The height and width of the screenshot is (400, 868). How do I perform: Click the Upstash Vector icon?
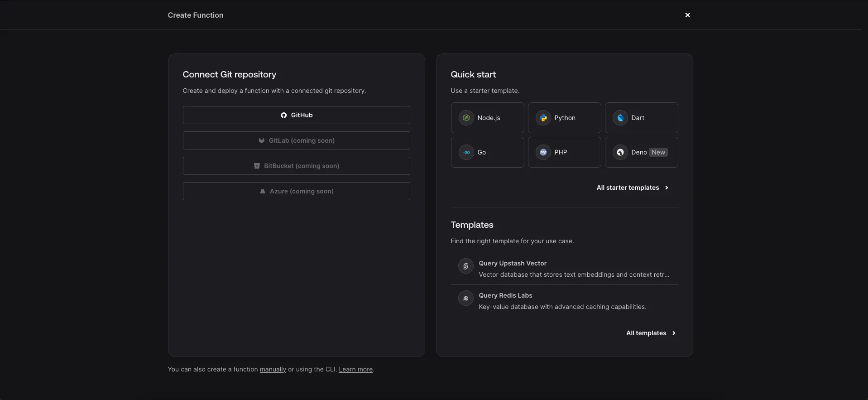pyautogui.click(x=465, y=266)
